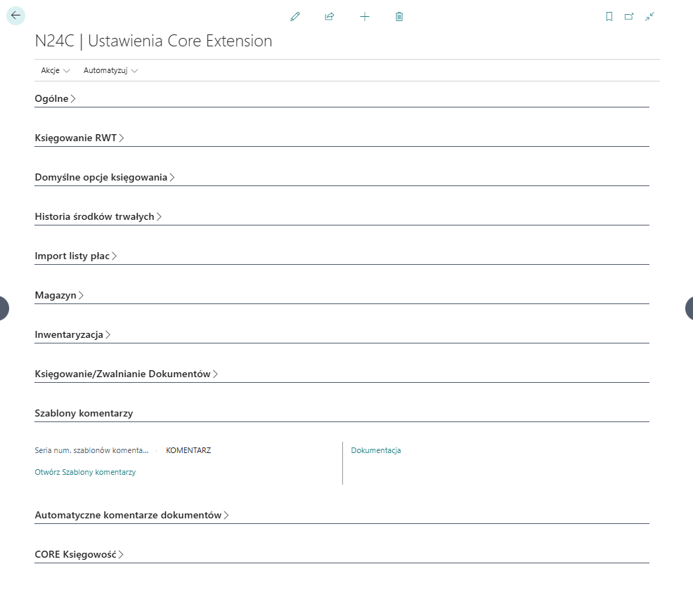Click the back arrow to leave settings
The width and height of the screenshot is (693, 616).
point(15,15)
